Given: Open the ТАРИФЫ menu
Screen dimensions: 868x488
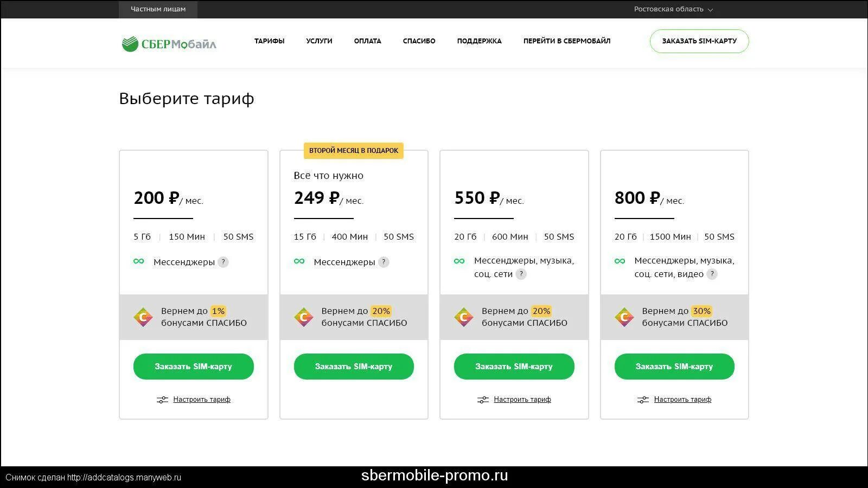Looking at the screenshot, I should [x=269, y=41].
